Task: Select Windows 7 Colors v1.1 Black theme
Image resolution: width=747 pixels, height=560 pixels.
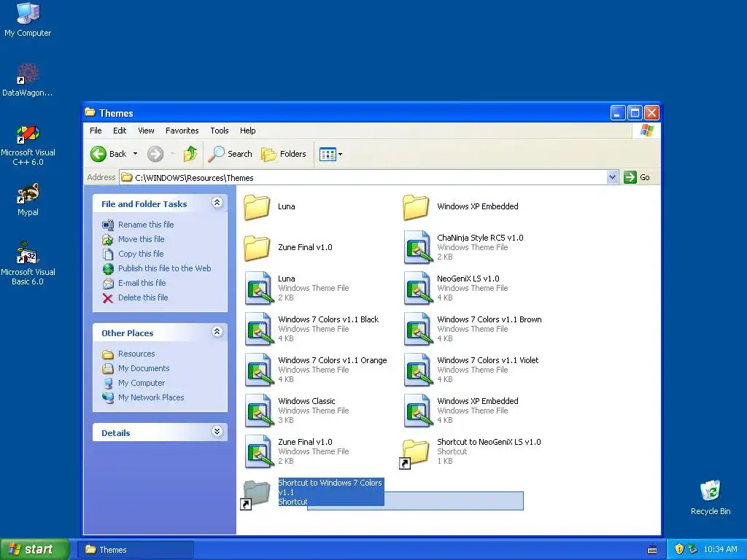Action: click(311, 329)
